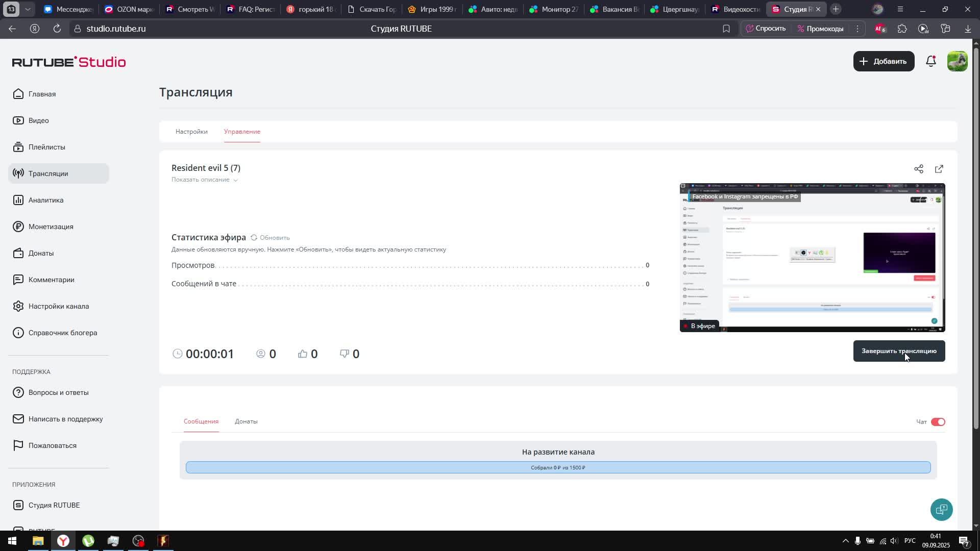Switch to the Донаты chat tab

point(246,421)
